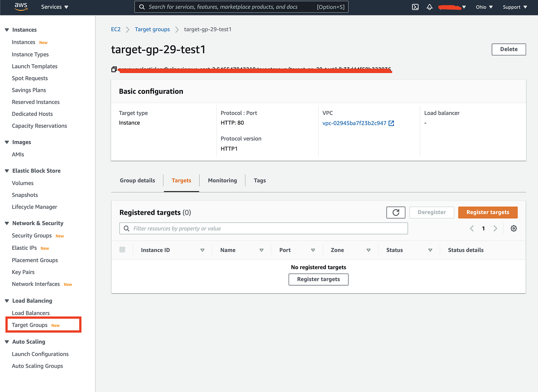Open the Tags tab
Screen dimensions: 538x392
(260, 180)
